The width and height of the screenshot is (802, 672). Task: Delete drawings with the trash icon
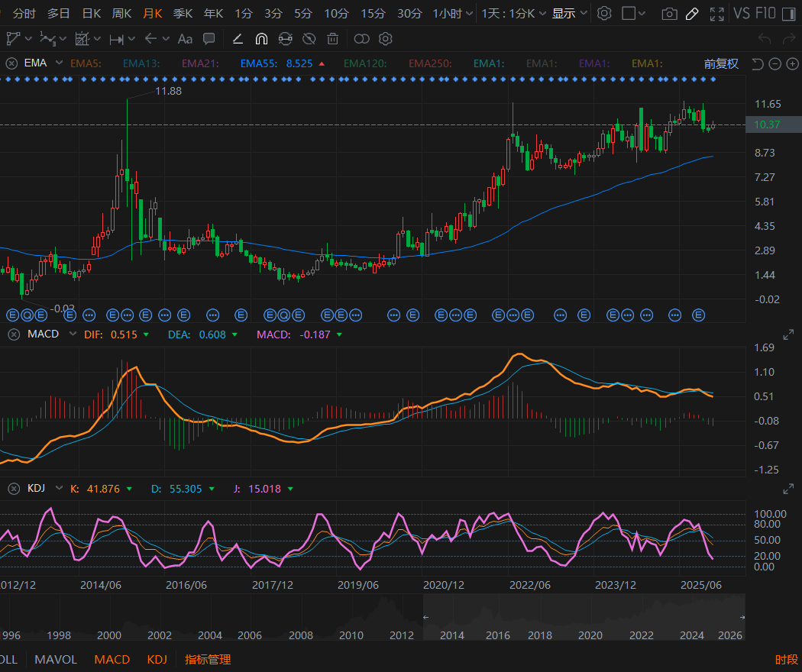332,38
